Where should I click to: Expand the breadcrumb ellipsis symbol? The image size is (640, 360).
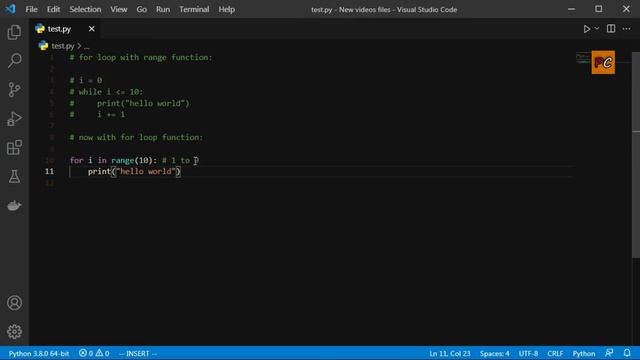tap(87, 46)
